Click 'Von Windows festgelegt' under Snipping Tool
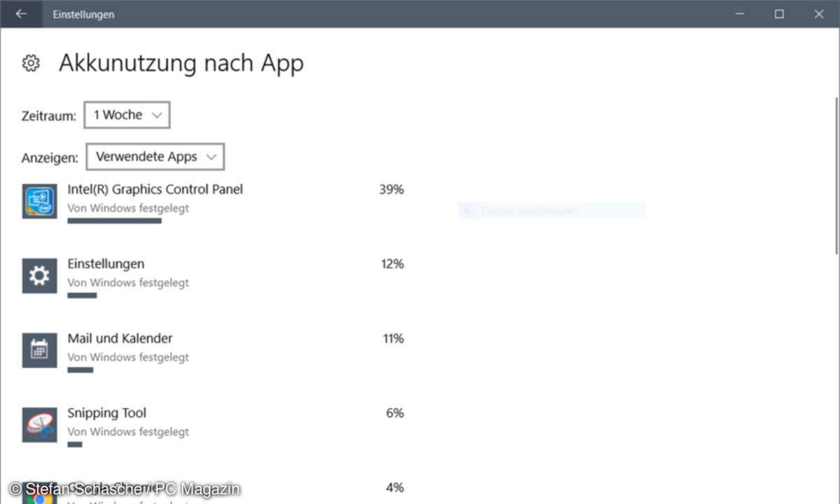 point(128,432)
